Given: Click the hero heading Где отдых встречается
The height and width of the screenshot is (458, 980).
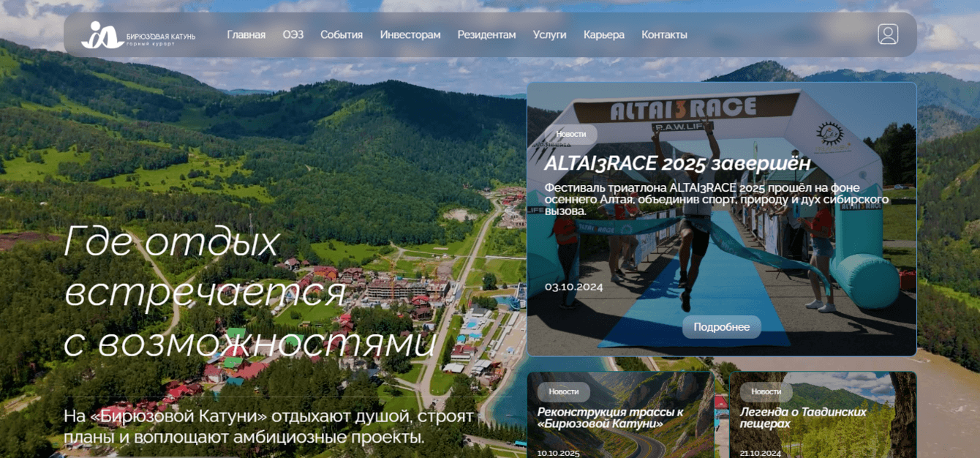Looking at the screenshot, I should tap(250, 291).
